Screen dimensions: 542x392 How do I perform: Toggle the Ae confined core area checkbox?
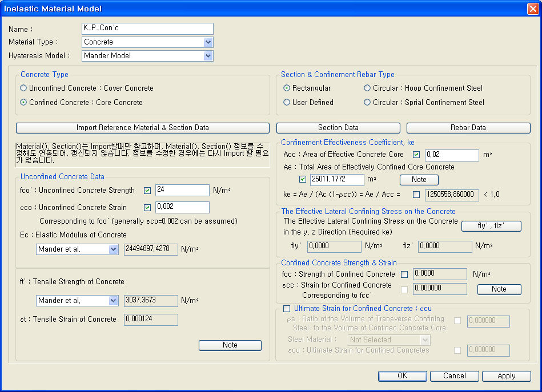(x=303, y=179)
